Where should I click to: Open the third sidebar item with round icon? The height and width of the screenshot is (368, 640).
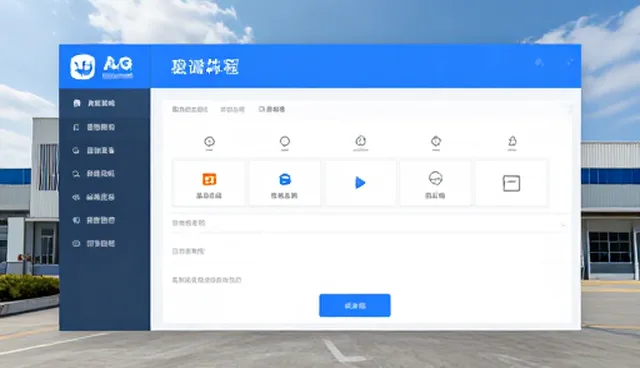pos(104,151)
